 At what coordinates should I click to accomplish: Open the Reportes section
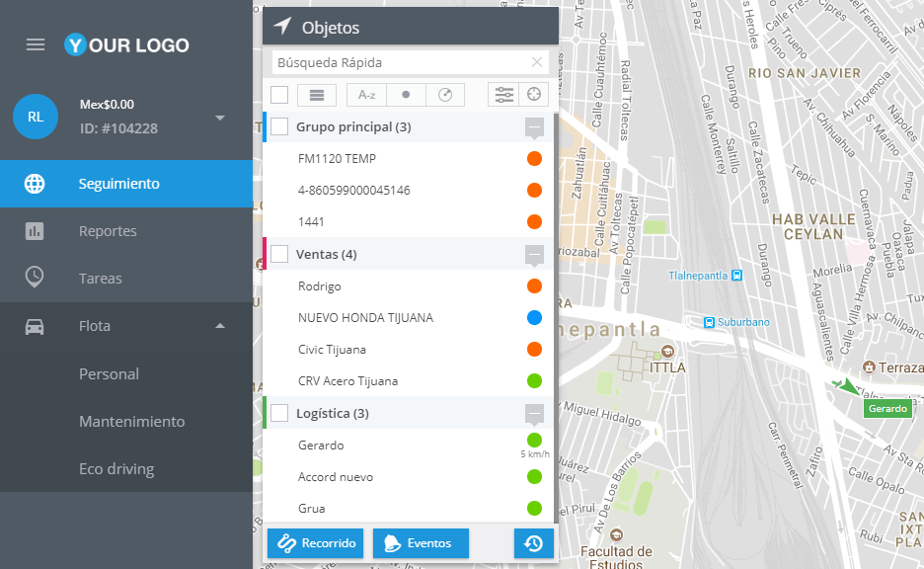click(108, 231)
